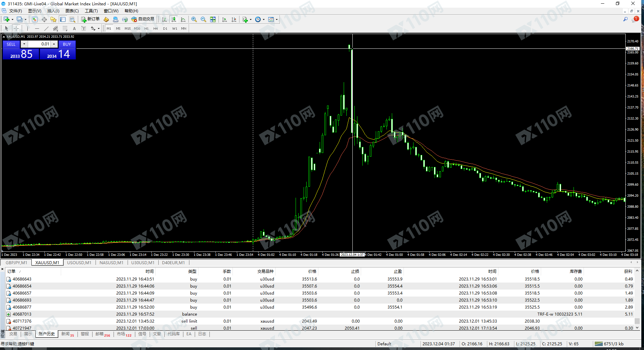The height and width of the screenshot is (350, 644).
Task: Toggle the 自动交易 auto trading button
Action: tap(143, 19)
